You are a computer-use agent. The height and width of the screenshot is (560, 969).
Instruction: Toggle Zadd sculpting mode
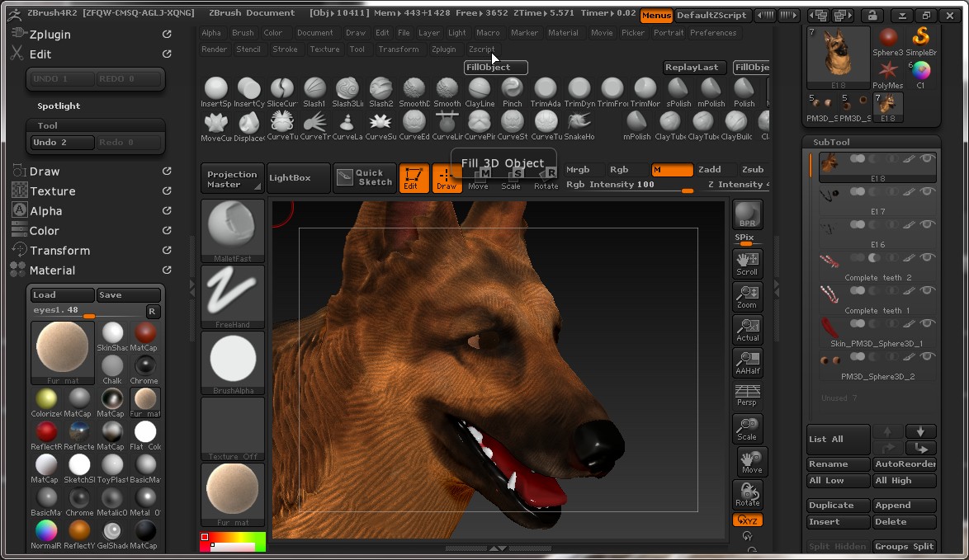pos(710,169)
